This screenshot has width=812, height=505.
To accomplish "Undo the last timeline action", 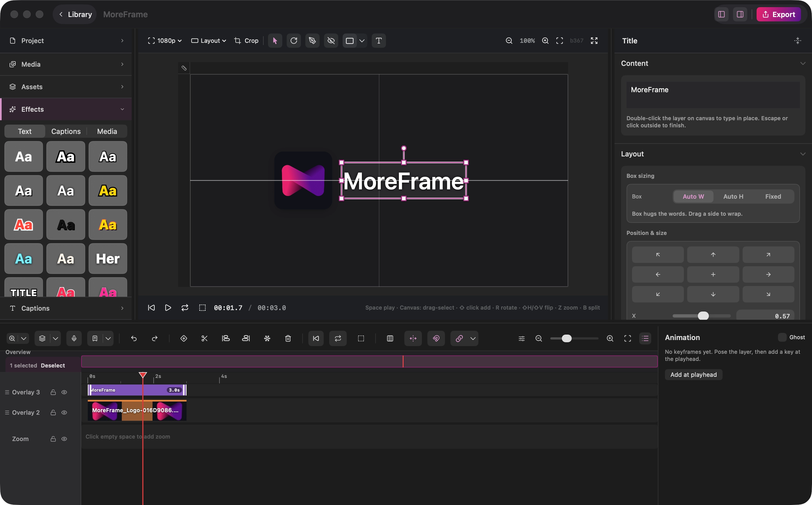I will [134, 338].
